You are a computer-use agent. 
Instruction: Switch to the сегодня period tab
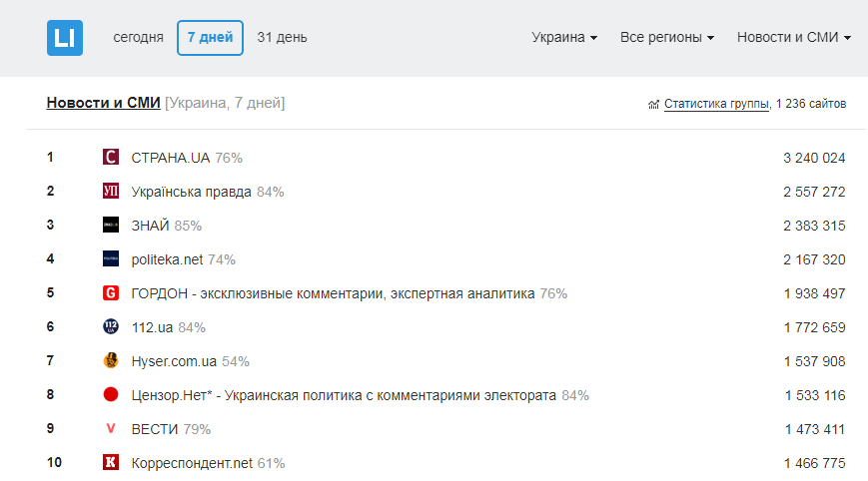coord(138,38)
